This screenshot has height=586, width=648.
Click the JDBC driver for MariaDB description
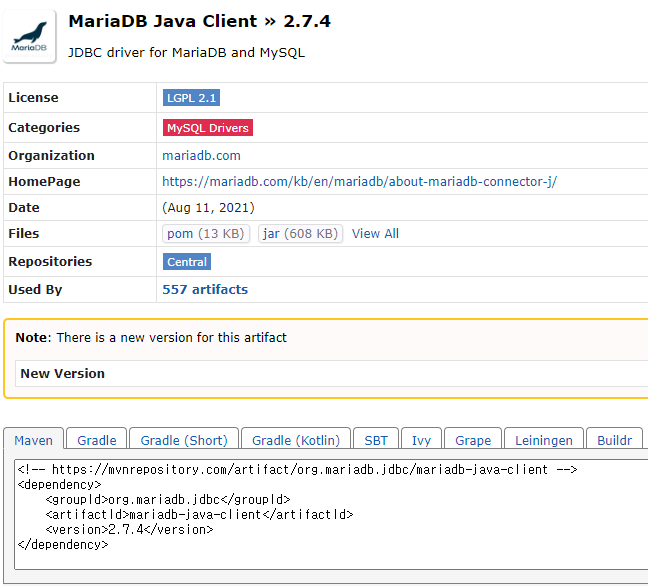tap(186, 53)
